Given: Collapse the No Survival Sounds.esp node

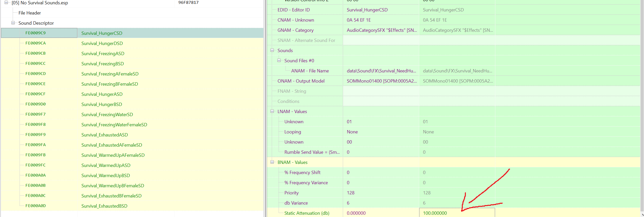Looking at the screenshot, I should [x=6, y=3].
